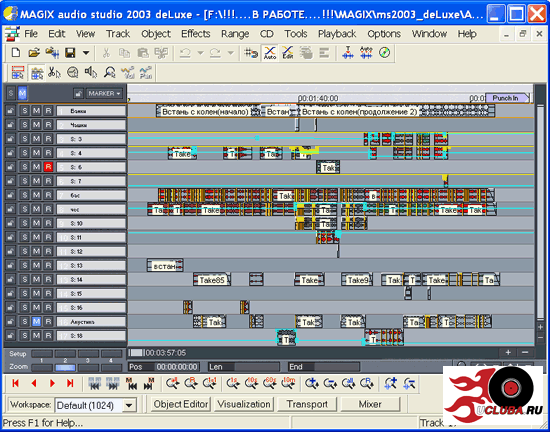Open the MARKER dropdown
The image size is (550, 432).
[x=104, y=94]
